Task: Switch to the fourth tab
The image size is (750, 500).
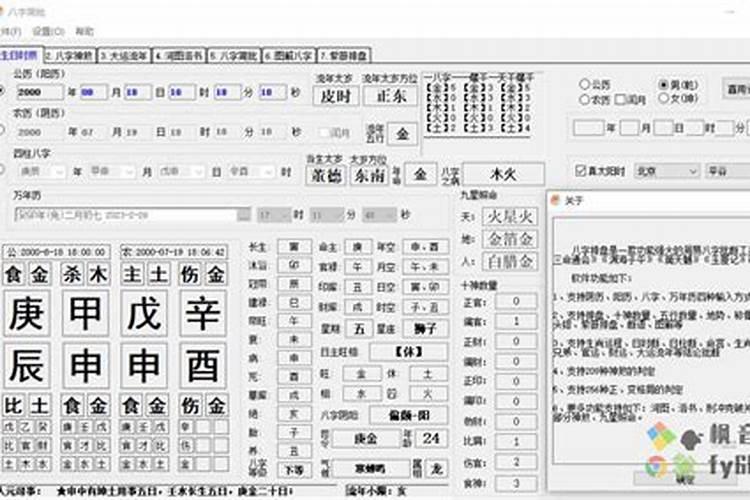Action: (179, 56)
